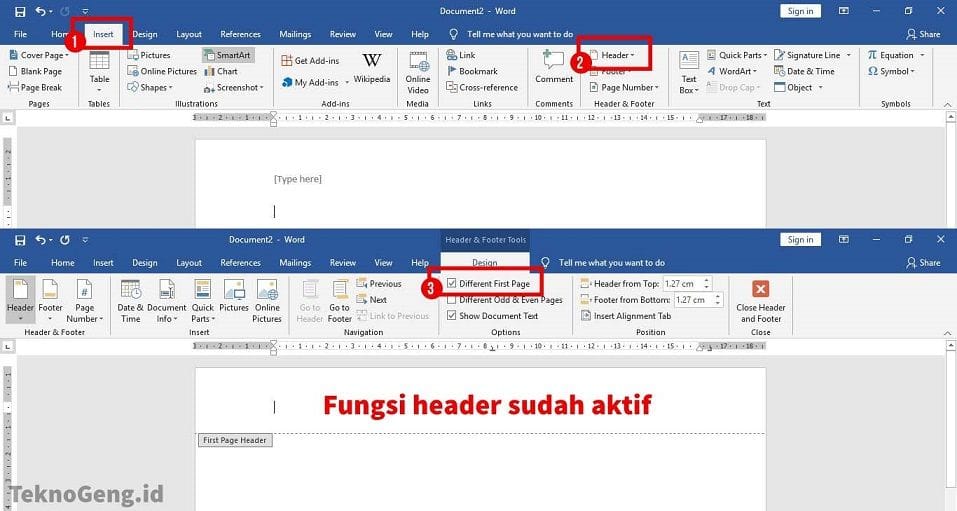Open the Footer gallery in Header & Footer Tools ribbon
The height and width of the screenshot is (511, 957).
[x=50, y=300]
